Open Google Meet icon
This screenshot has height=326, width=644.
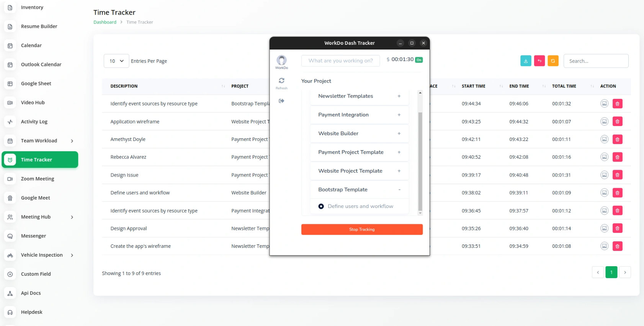10,198
